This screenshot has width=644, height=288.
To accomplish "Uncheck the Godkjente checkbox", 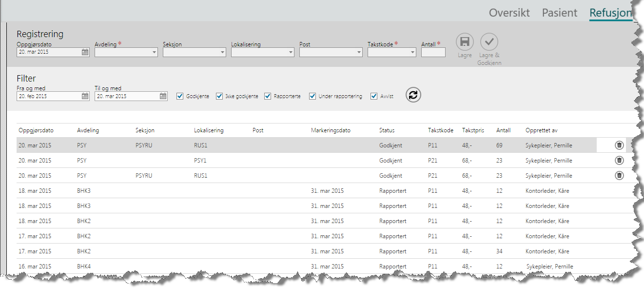I will click(180, 96).
